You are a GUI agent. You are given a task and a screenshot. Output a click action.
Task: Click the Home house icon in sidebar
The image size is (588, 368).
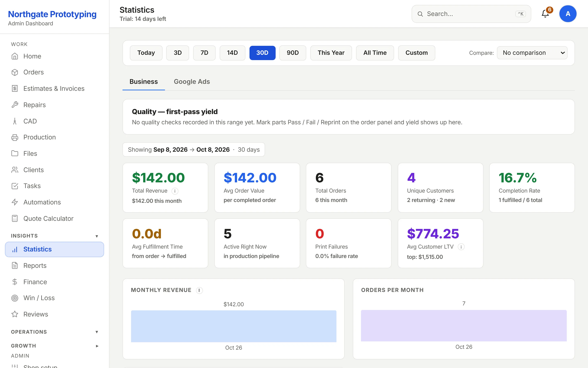(x=15, y=56)
